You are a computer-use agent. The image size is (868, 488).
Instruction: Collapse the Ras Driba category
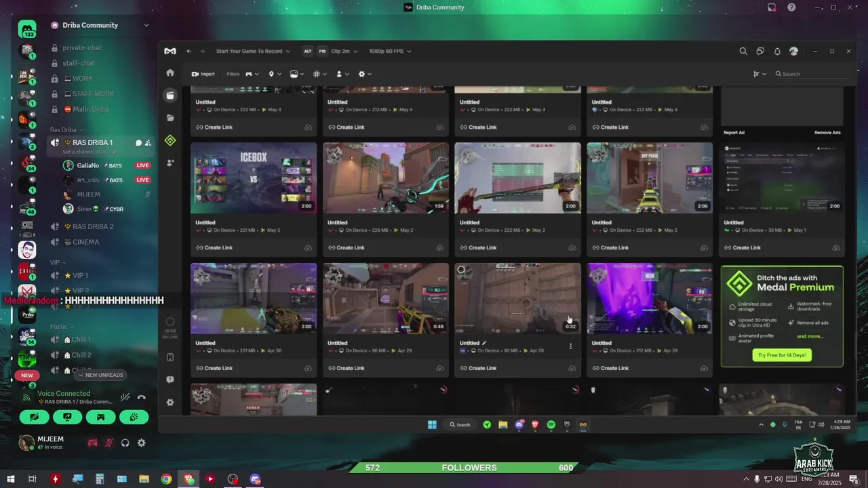(x=66, y=129)
